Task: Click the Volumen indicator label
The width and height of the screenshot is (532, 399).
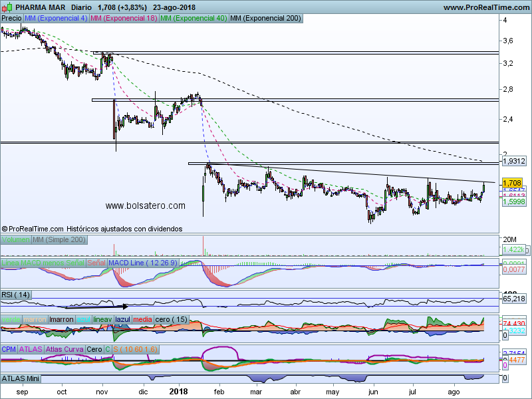Action: [15, 239]
